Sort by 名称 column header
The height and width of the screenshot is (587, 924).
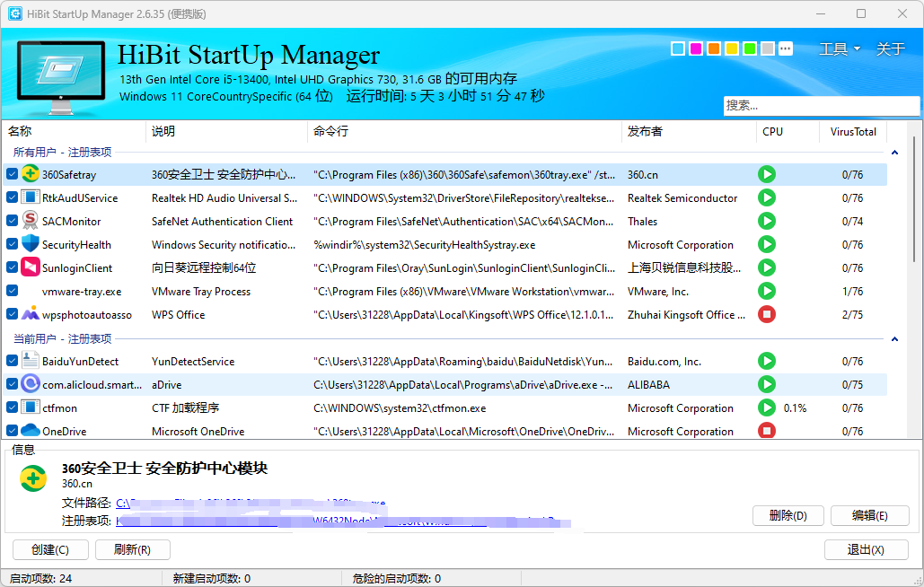74,131
